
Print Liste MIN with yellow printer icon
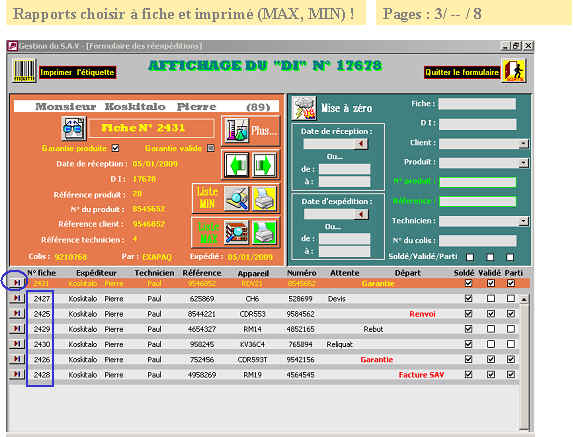pyautogui.click(x=264, y=198)
